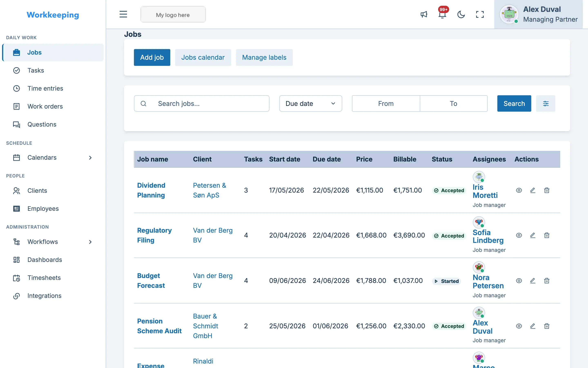This screenshot has width=588, height=368.
Task: Click the Started status badge
Action: tap(447, 281)
